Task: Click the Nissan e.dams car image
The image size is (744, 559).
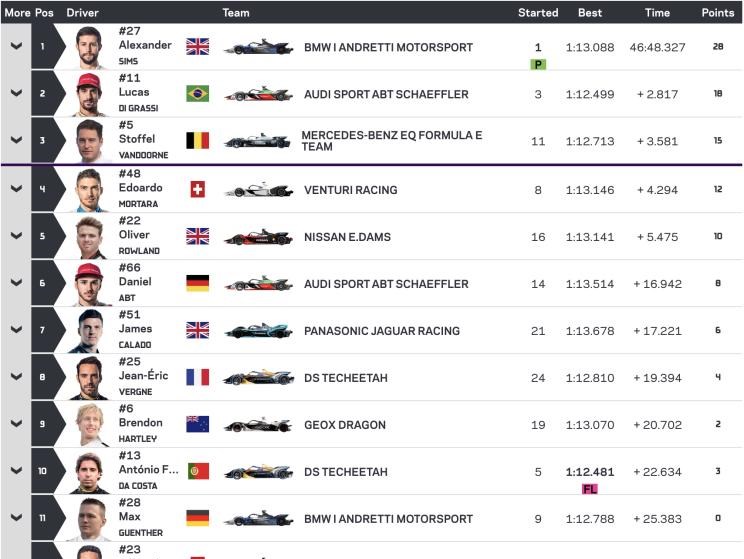Action: [258, 236]
